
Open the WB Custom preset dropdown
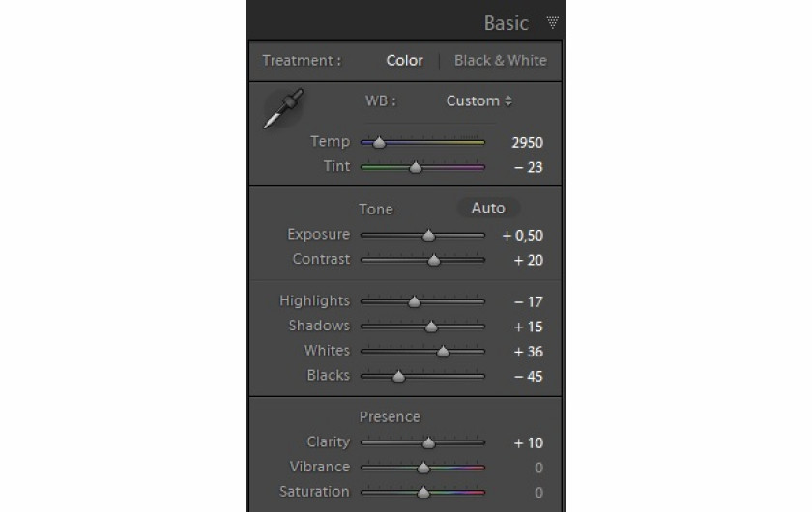[478, 101]
